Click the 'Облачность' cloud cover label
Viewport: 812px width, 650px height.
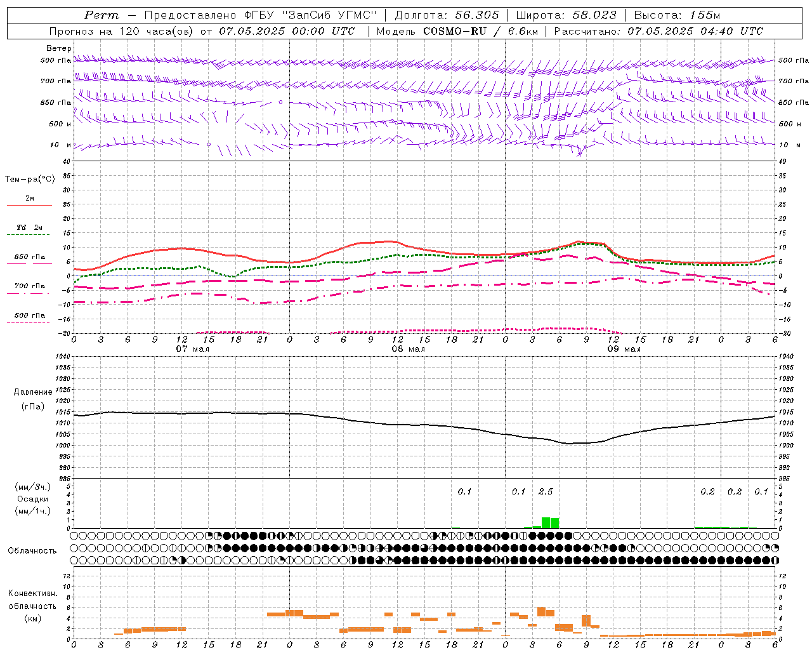coord(32,551)
